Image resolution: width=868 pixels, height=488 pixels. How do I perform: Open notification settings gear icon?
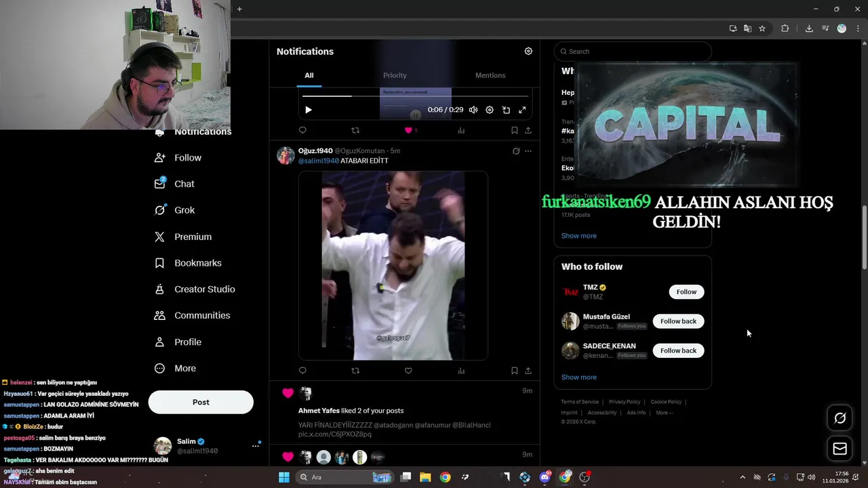pos(528,52)
